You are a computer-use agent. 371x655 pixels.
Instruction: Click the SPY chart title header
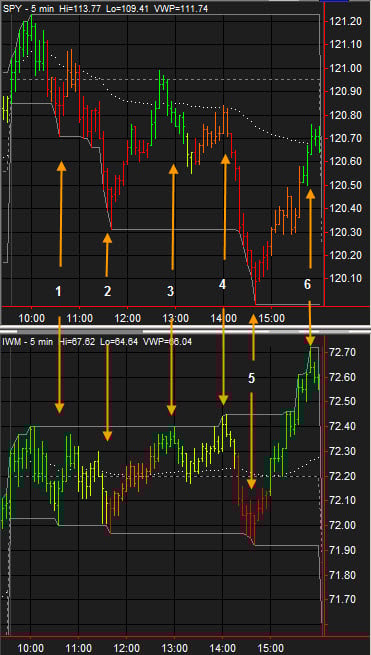(x=105, y=8)
